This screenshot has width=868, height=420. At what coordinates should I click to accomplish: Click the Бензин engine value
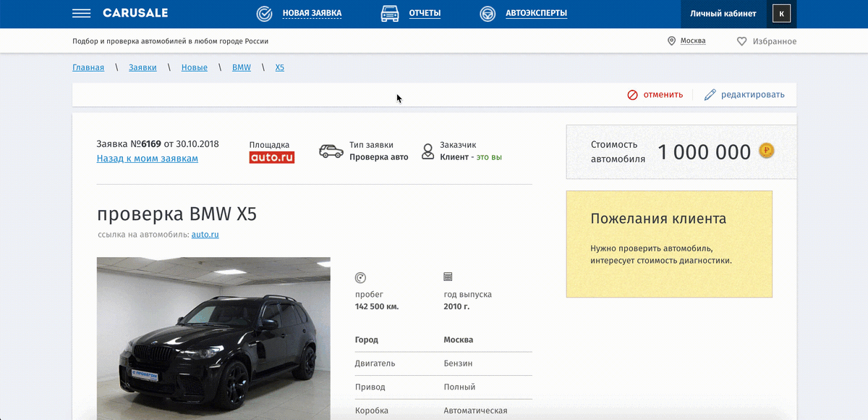[x=458, y=364]
